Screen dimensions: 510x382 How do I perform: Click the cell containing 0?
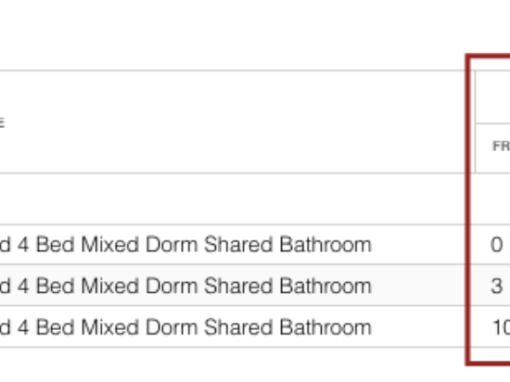pyautogui.click(x=496, y=245)
